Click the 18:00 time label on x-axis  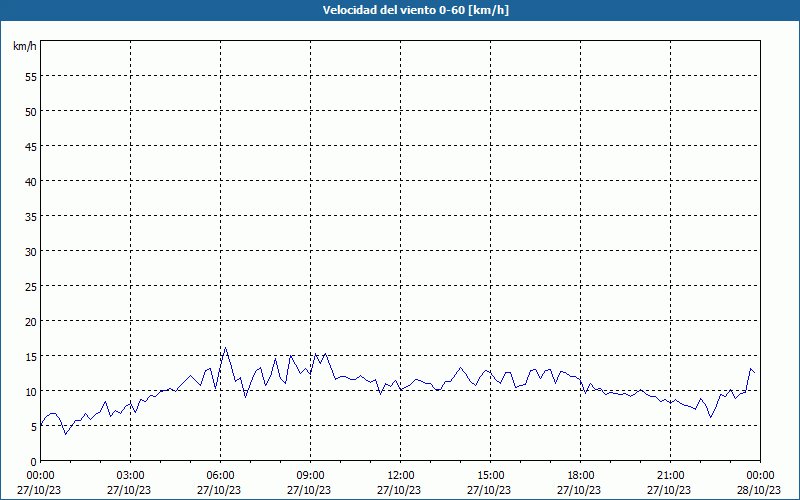point(581,476)
